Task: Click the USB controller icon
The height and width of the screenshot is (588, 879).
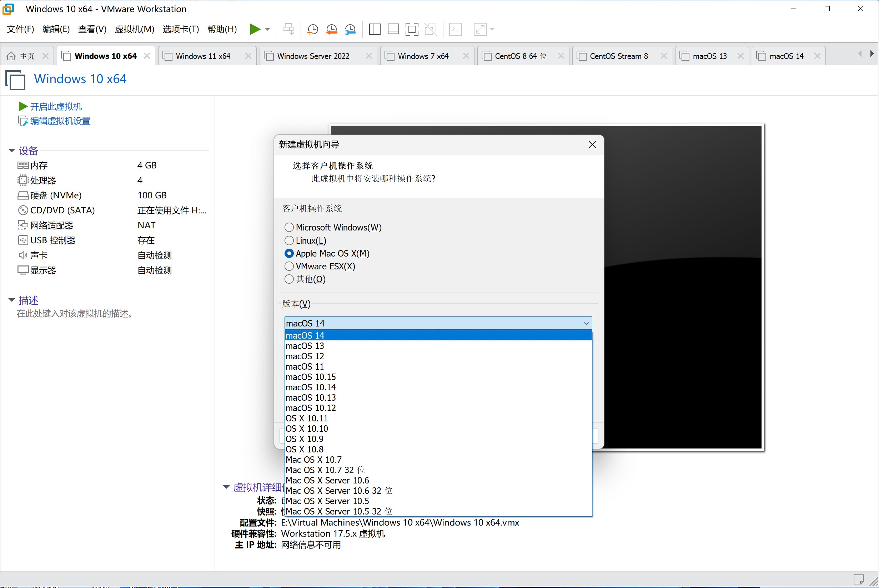Action: 23,240
